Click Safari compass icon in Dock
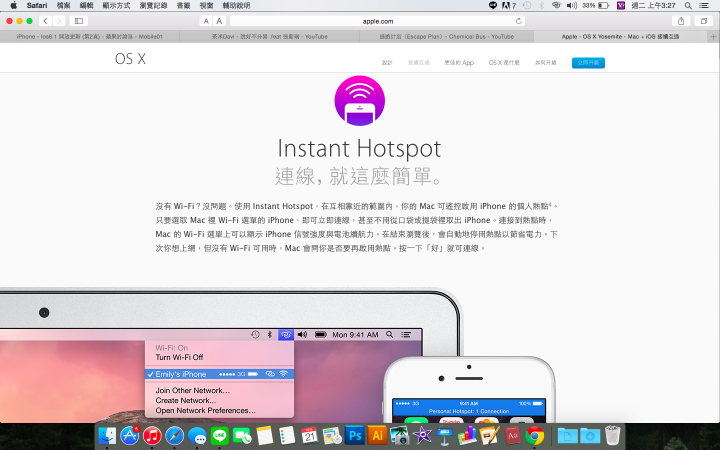Image resolution: width=720 pixels, height=450 pixels. [x=174, y=435]
